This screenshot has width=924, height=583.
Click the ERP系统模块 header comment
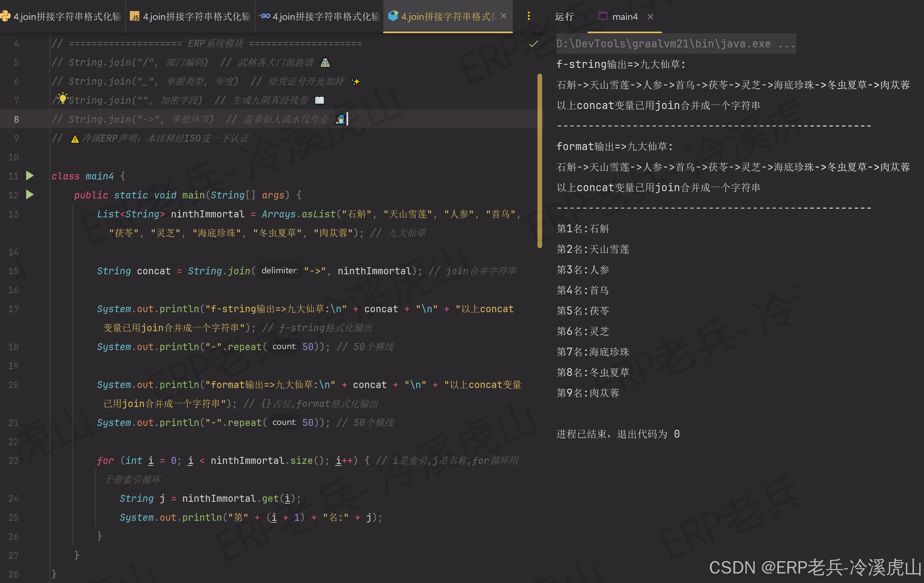click(x=207, y=43)
